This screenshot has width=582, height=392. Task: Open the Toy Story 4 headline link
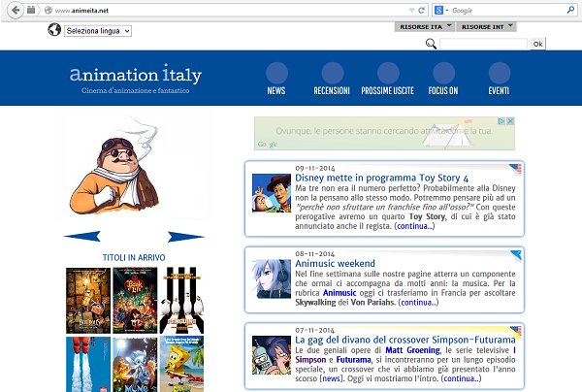[381, 178]
